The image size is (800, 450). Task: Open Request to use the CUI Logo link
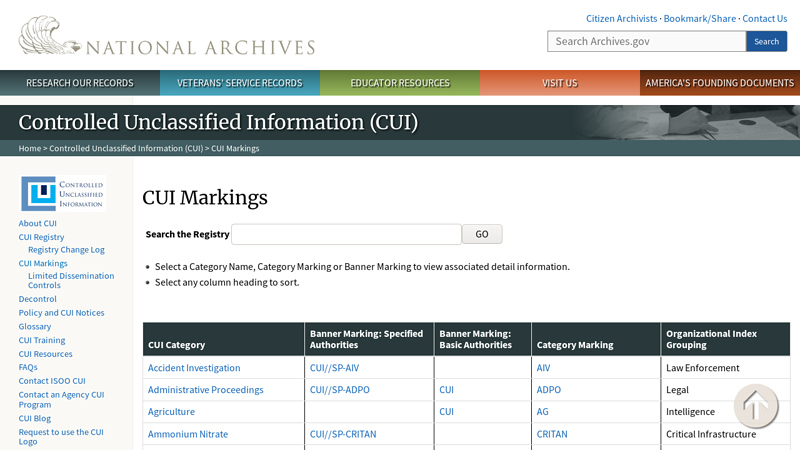click(61, 437)
